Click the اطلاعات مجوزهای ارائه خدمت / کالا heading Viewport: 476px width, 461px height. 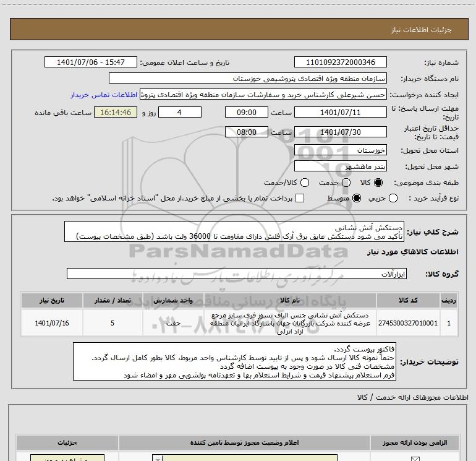(x=412, y=397)
